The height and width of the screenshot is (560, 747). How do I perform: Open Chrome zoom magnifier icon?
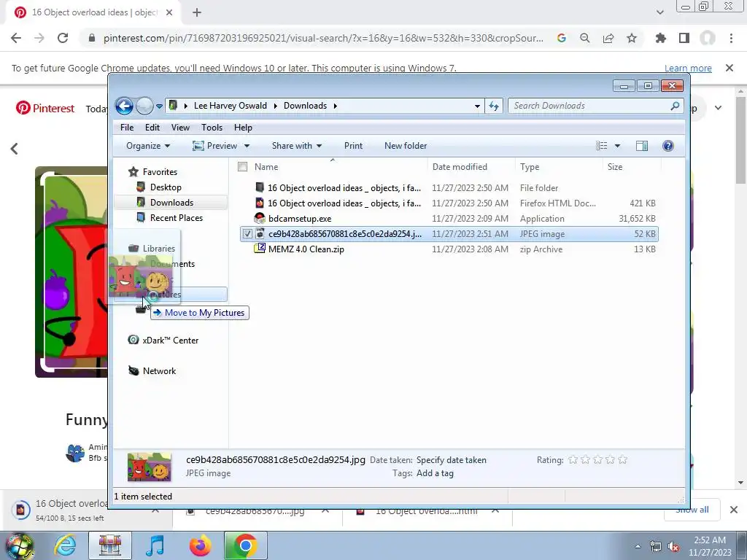(x=585, y=38)
